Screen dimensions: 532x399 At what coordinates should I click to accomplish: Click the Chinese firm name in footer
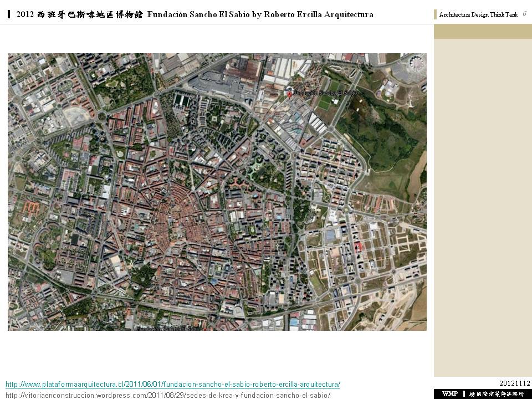tap(496, 393)
